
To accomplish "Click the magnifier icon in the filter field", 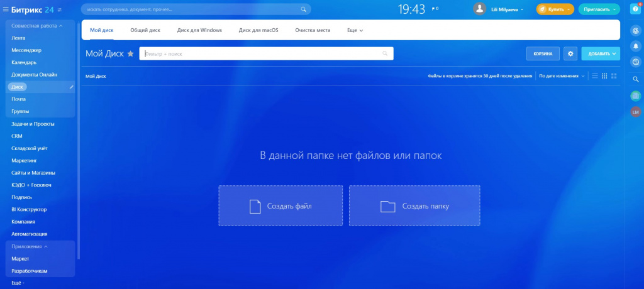I will tap(385, 53).
